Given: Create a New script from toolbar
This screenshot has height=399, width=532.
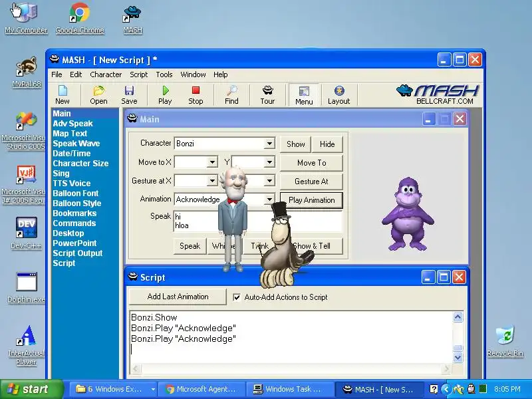Looking at the screenshot, I should (63, 95).
